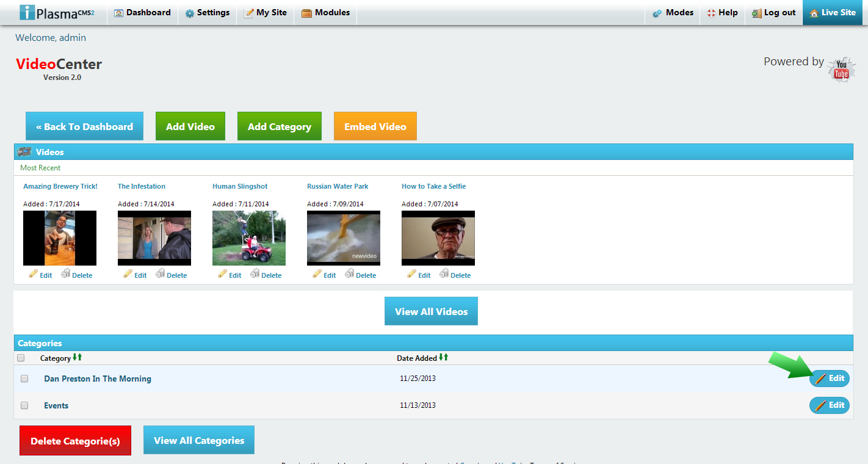Click trash icon under The Infestation video

pos(160,274)
